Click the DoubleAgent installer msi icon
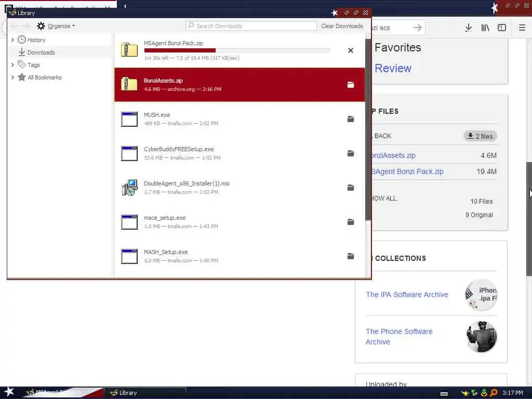 [x=129, y=188]
